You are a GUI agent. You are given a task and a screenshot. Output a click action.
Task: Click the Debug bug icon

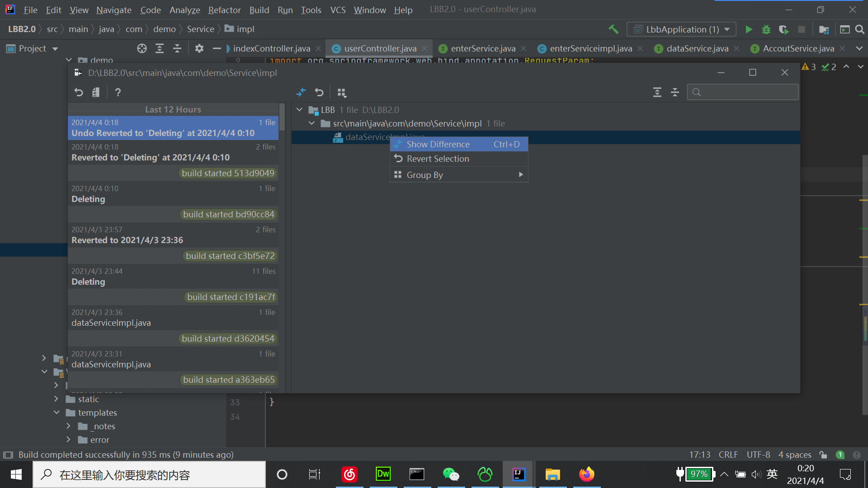click(766, 29)
